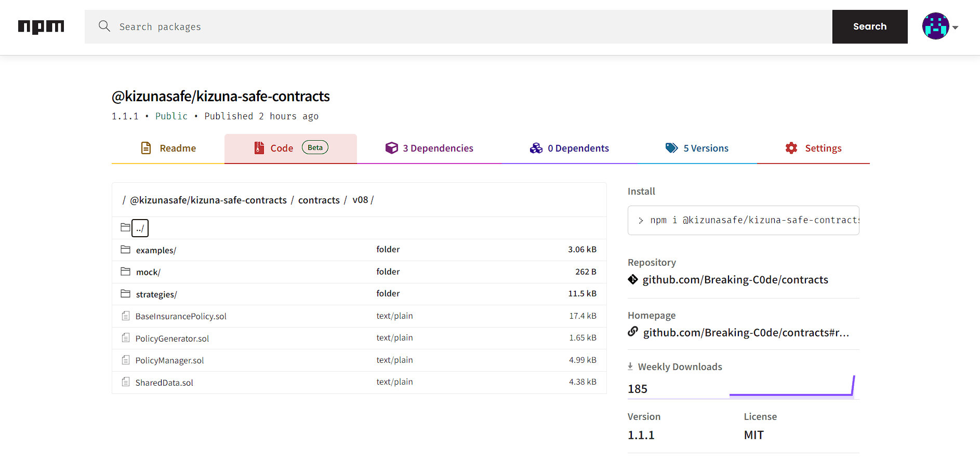Image resolution: width=980 pixels, height=462 pixels.
Task: Click the Versions tag icon
Action: 671,148
